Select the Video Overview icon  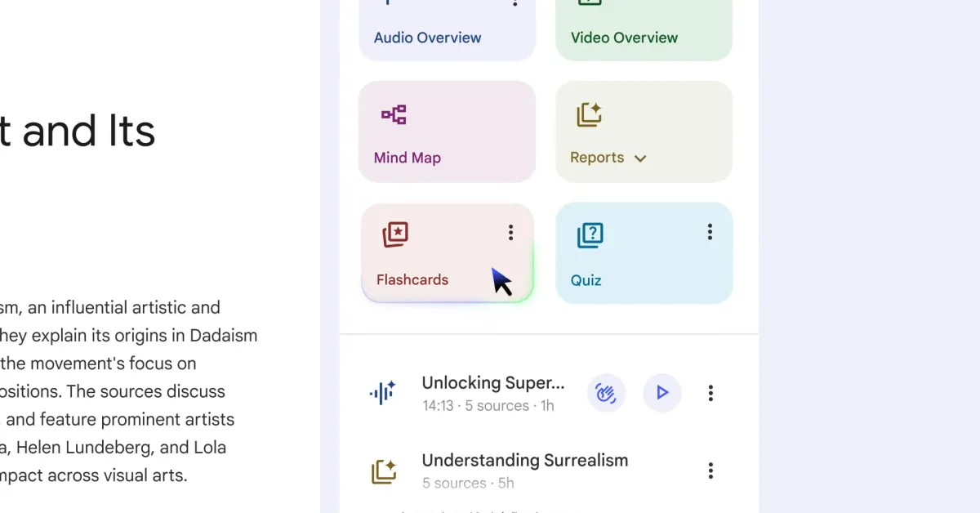(x=590, y=4)
